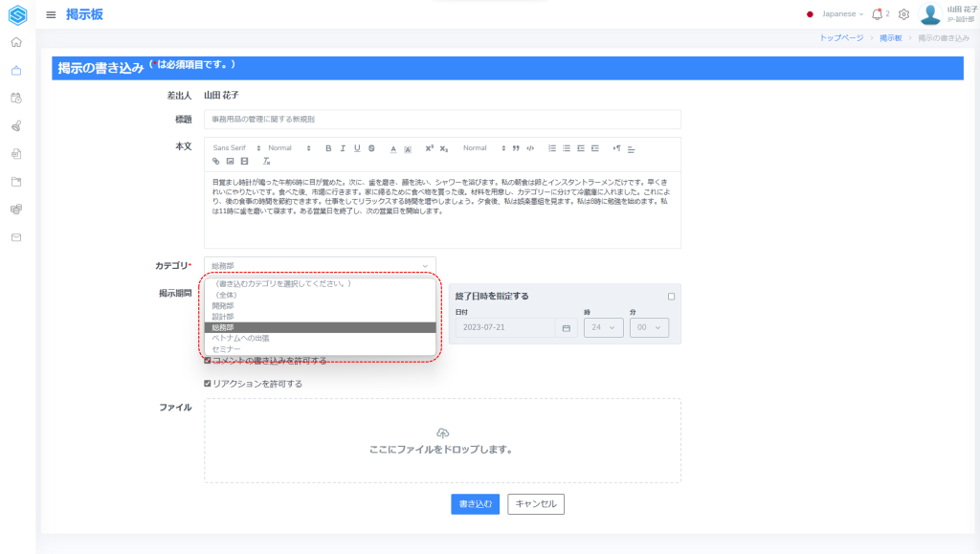Screen dimensions: 980x554
Task: Click the 書き込む submit button
Action: [x=476, y=504]
